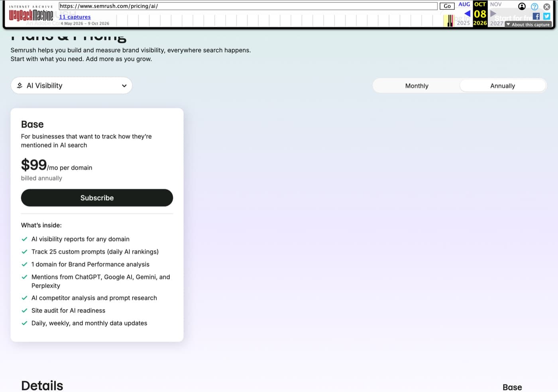Click checkmark beside AI competitor analysis
The height and width of the screenshot is (392, 558).
click(x=24, y=298)
